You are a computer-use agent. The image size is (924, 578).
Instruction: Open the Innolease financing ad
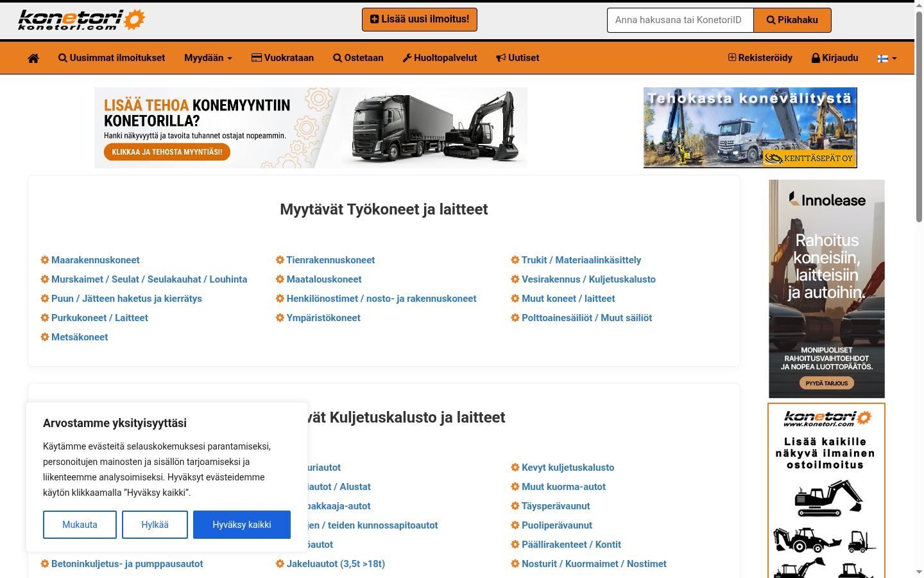click(x=826, y=289)
